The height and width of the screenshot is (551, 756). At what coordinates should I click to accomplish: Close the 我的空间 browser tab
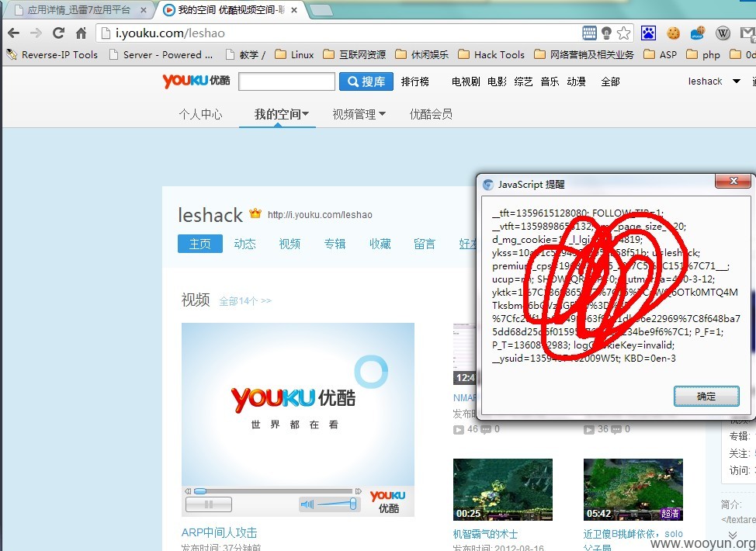pos(294,10)
